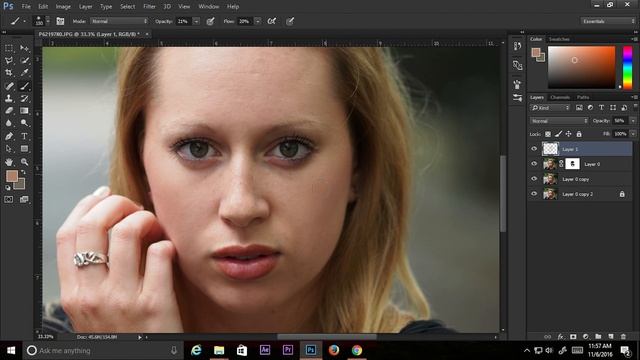Toggle visibility of Layer 0 copy 2

pos(534,194)
